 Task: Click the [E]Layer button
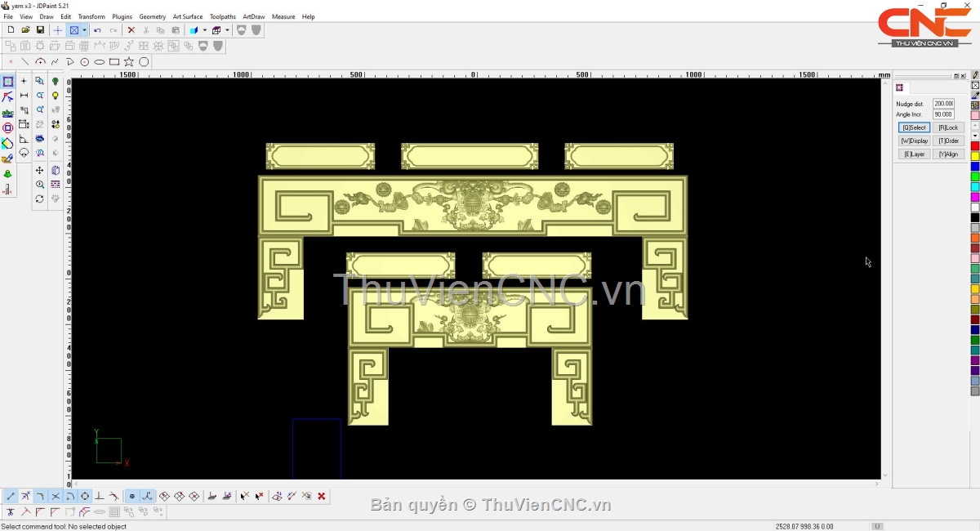(x=914, y=154)
